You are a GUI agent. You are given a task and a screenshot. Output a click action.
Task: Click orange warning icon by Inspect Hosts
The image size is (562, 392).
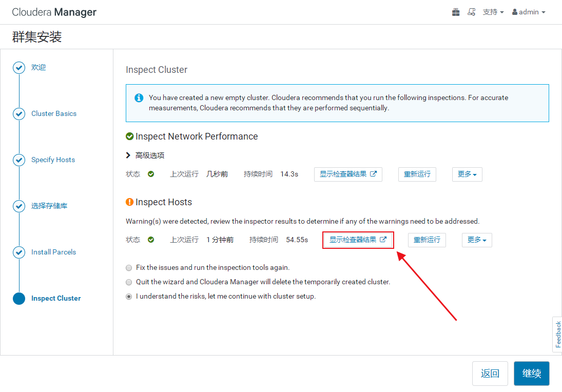[130, 202]
